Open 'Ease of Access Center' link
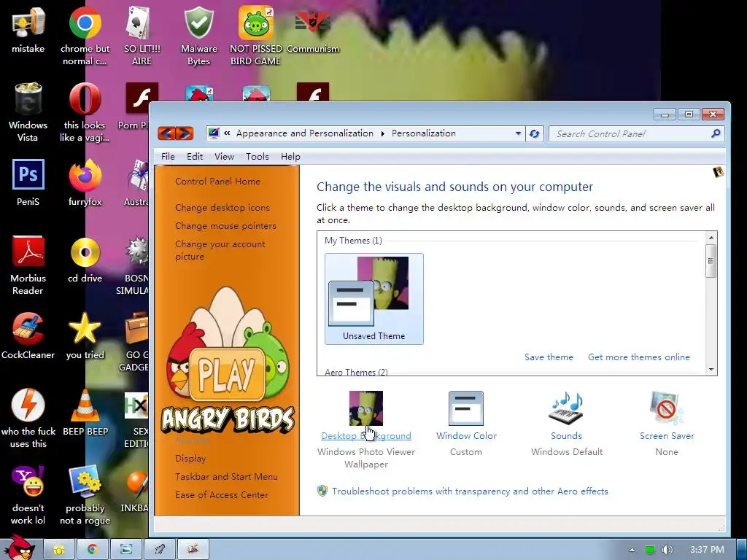747x560 pixels. pyautogui.click(x=222, y=495)
